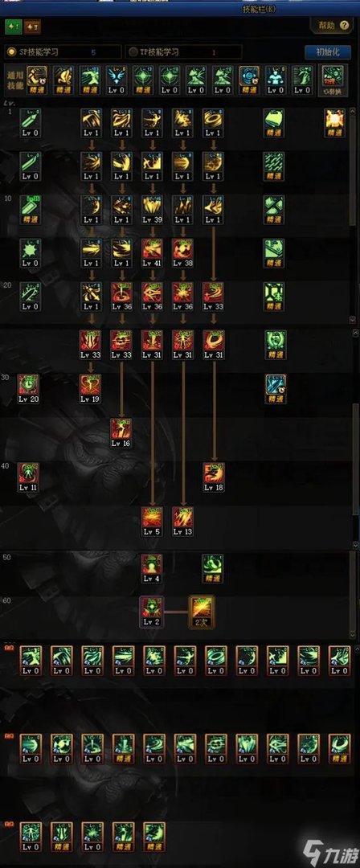Viewport: 360px width, 868px height.
Task: Click the skill icon showing Lv 39
Action: pos(152,207)
